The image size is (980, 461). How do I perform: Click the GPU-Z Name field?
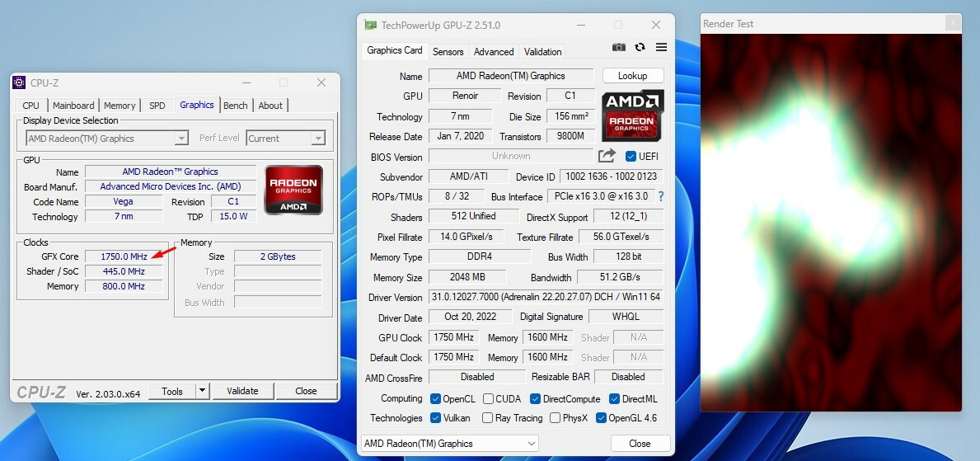point(511,76)
